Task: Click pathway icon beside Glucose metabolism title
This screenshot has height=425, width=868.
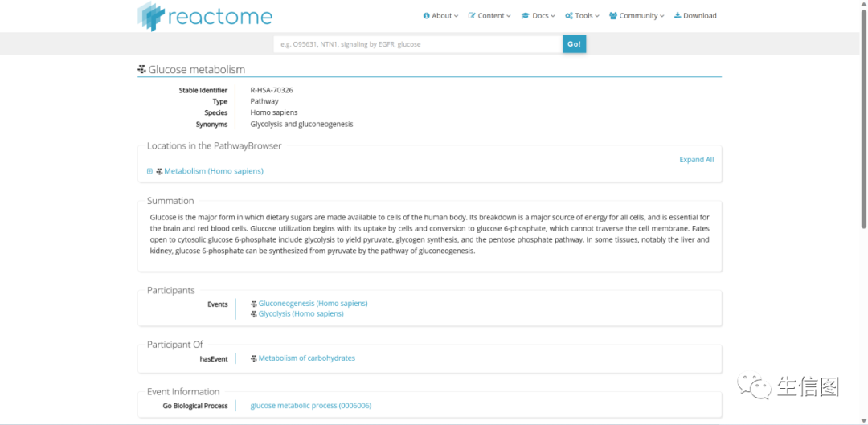Action: pyautogui.click(x=141, y=70)
